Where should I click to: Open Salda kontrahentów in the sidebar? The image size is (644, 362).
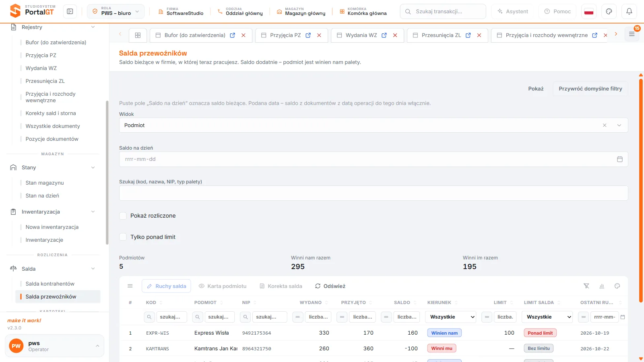pyautogui.click(x=50, y=284)
